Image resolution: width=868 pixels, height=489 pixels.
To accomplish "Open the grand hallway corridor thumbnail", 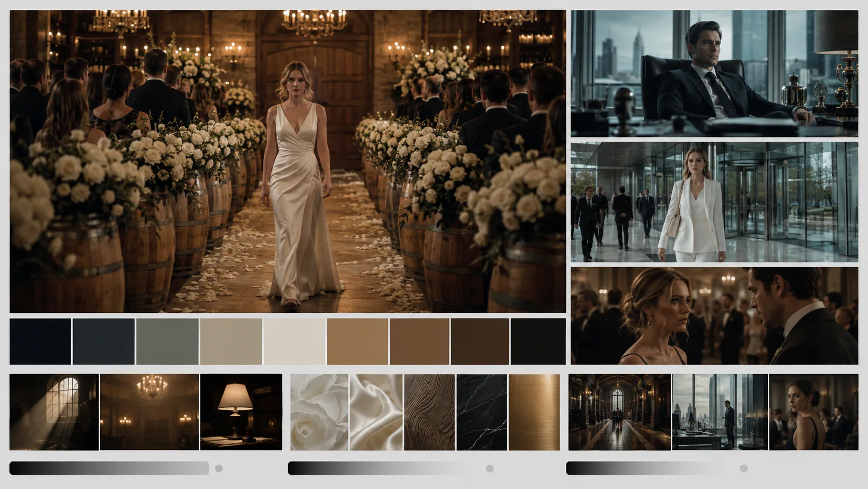I will [x=619, y=412].
